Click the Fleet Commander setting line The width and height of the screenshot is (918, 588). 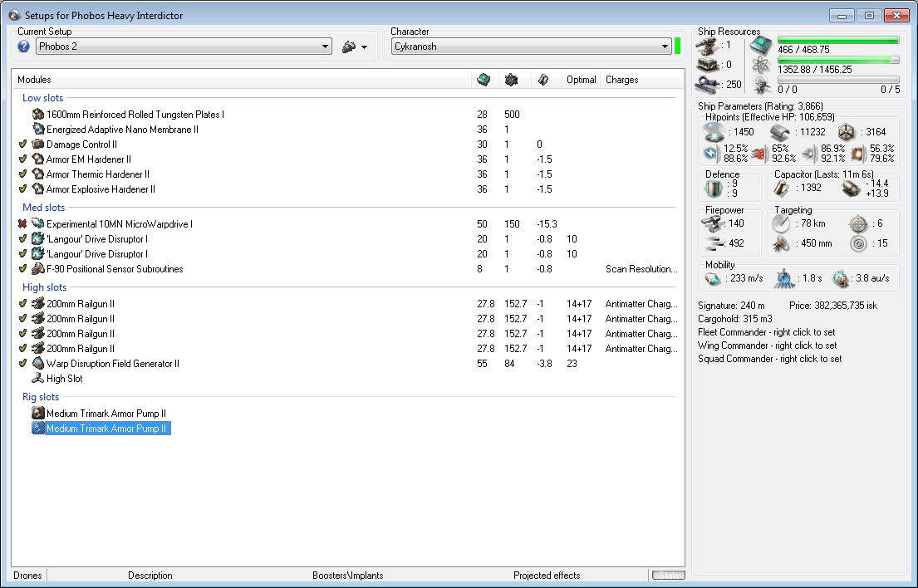(x=766, y=332)
